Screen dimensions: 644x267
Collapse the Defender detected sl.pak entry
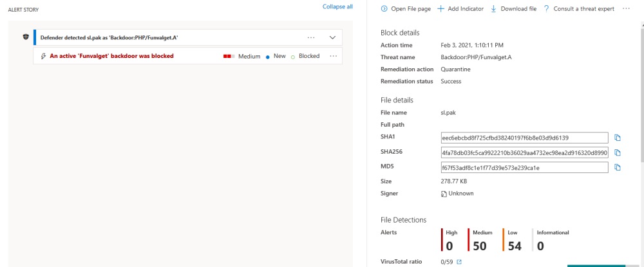coord(333,37)
